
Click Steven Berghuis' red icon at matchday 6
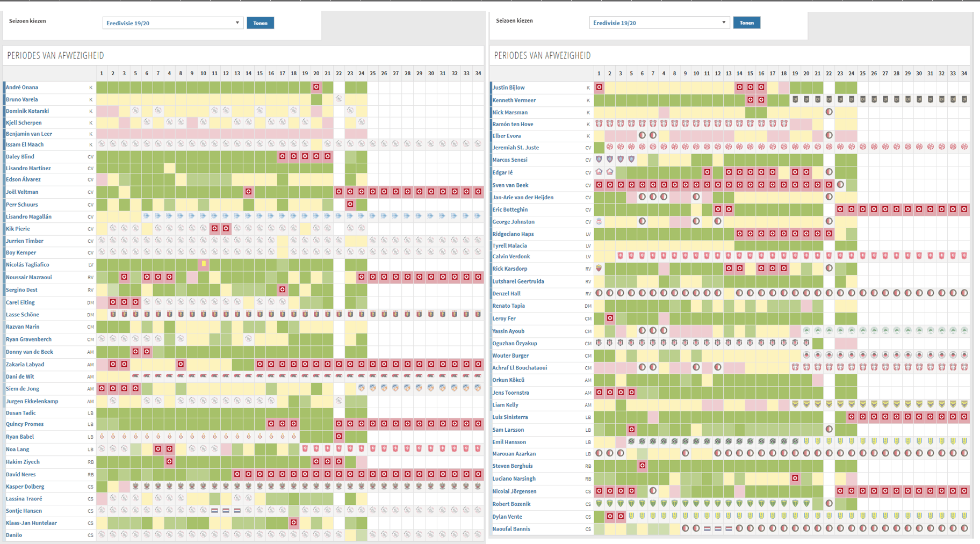click(643, 466)
